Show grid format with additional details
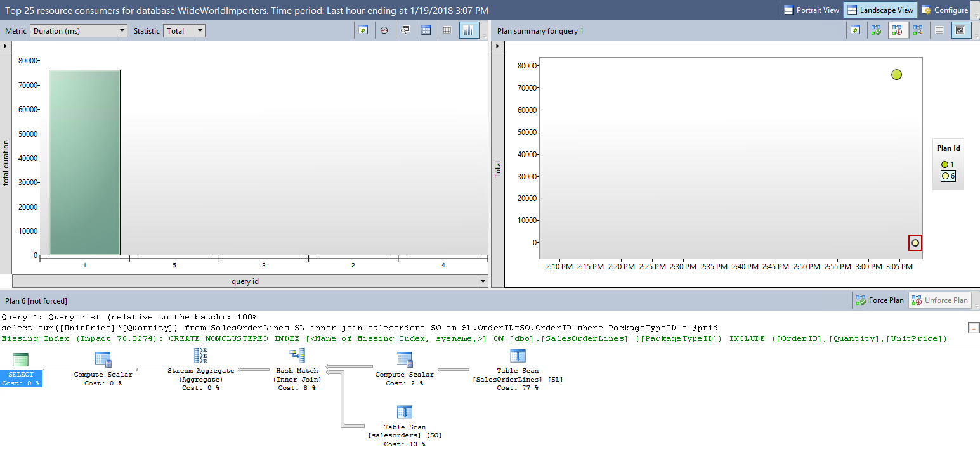Viewport: 980px width, 464px height. point(426,30)
